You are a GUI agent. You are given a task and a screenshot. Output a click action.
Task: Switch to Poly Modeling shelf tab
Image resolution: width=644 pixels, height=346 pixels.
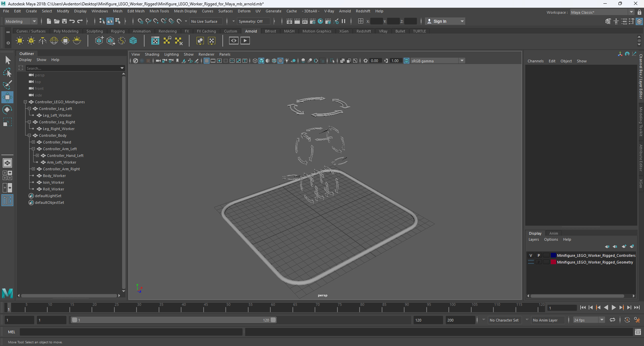coord(66,31)
